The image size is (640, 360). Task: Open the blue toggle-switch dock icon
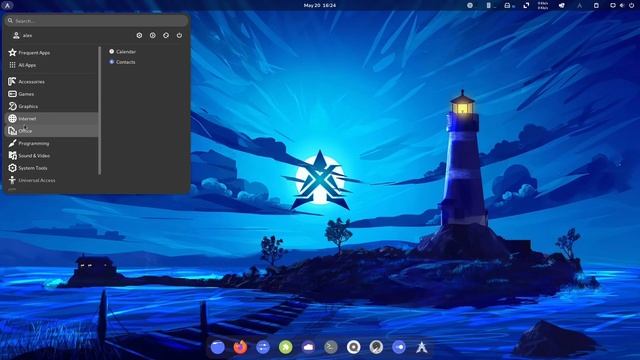click(399, 347)
